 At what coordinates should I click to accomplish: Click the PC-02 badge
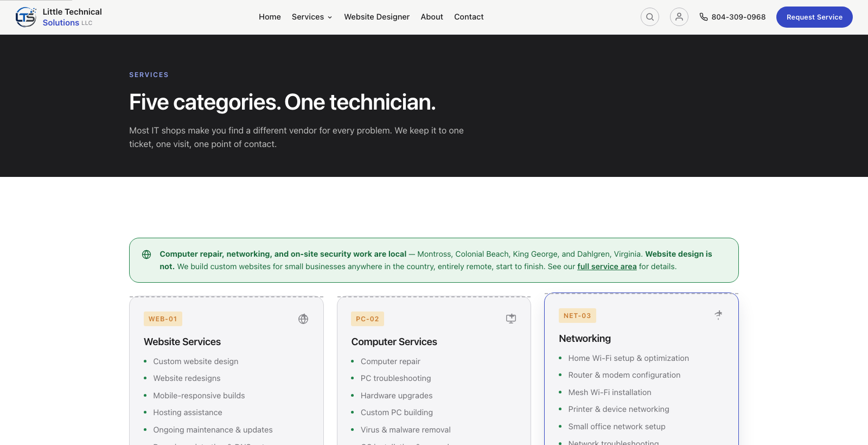[367, 319]
